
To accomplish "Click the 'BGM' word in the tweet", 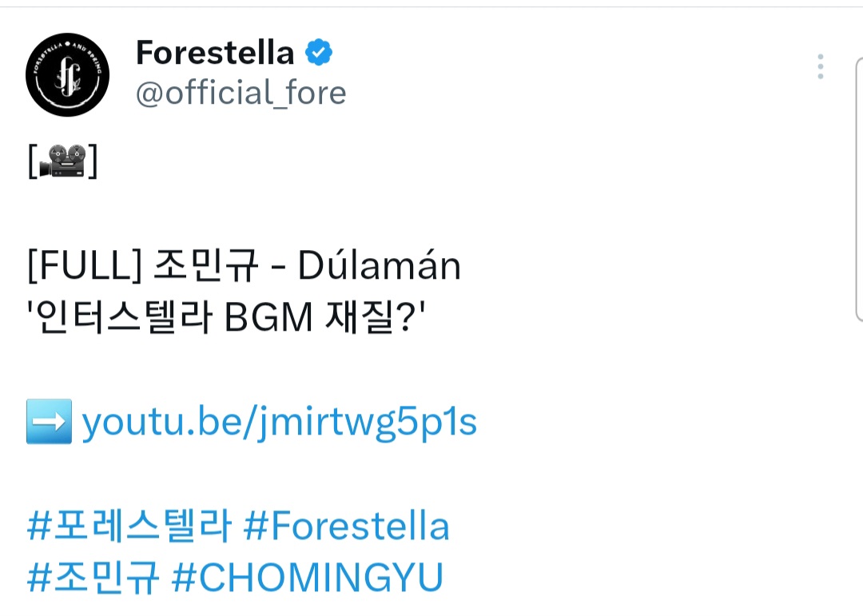I will (268, 318).
